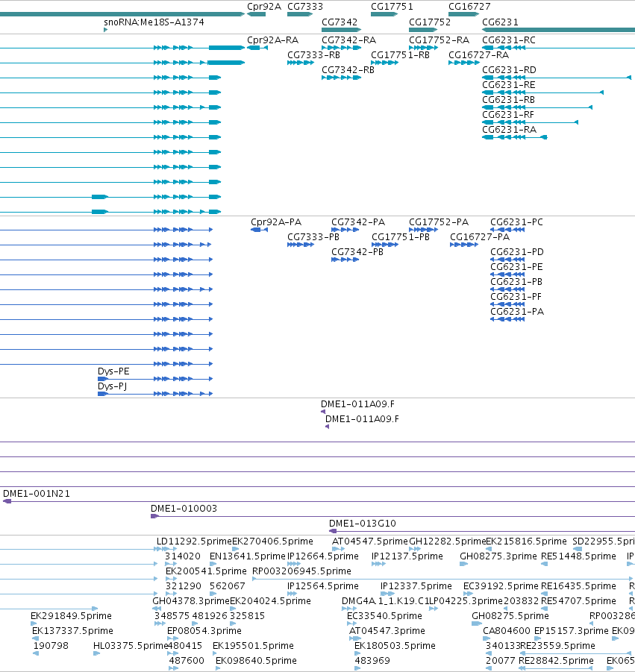Screen dimensions: 635x672
Task: Select the CG7342-PB protein label
Action: (x=357, y=251)
